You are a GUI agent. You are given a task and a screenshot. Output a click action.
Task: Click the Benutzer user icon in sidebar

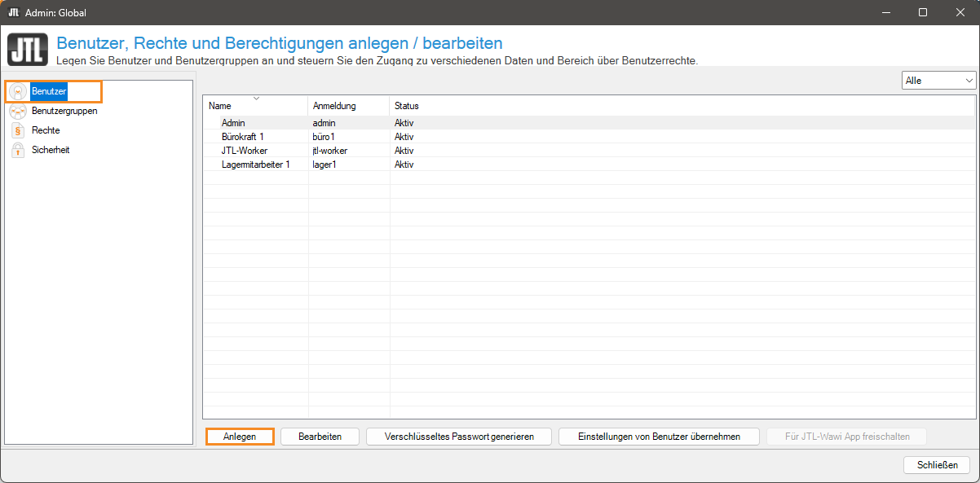coord(18,91)
